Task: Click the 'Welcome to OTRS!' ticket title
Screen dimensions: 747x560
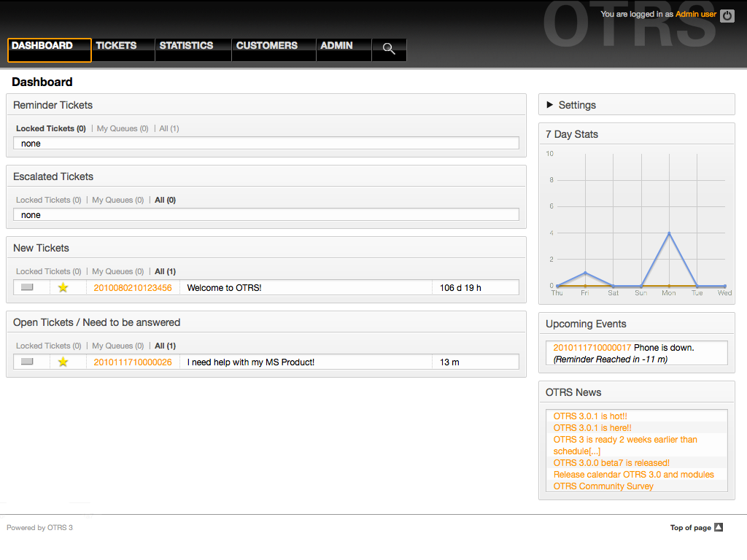Action: 224,287
